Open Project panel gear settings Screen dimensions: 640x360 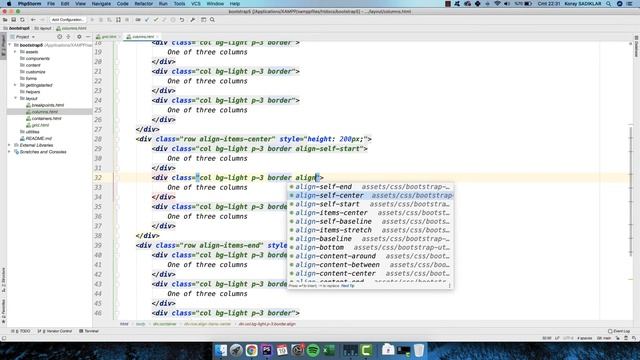[79, 37]
